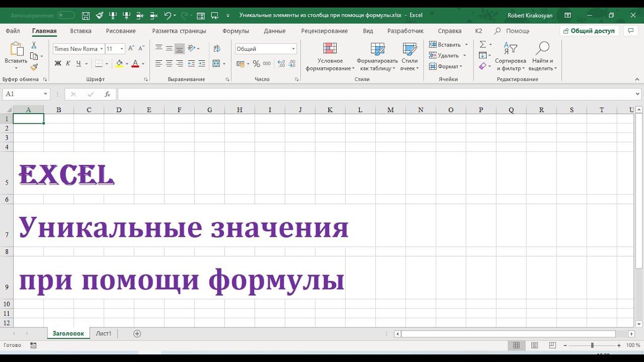Open Условное форматирование dropdown

(330, 57)
